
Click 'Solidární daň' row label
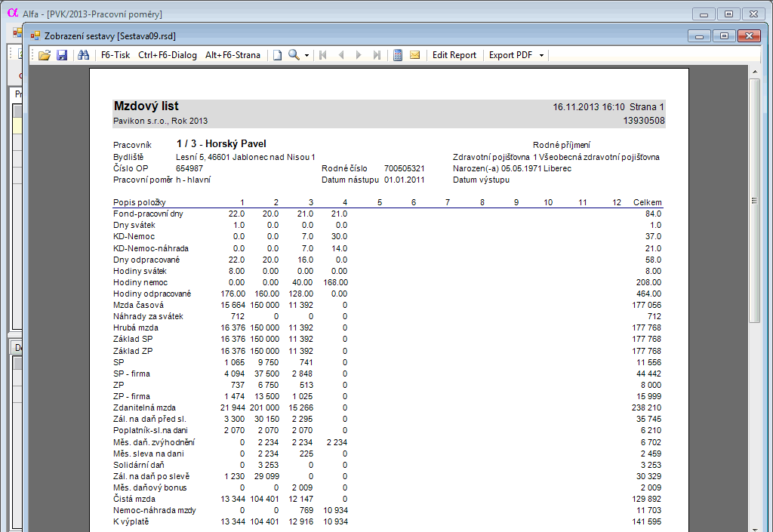click(x=139, y=465)
